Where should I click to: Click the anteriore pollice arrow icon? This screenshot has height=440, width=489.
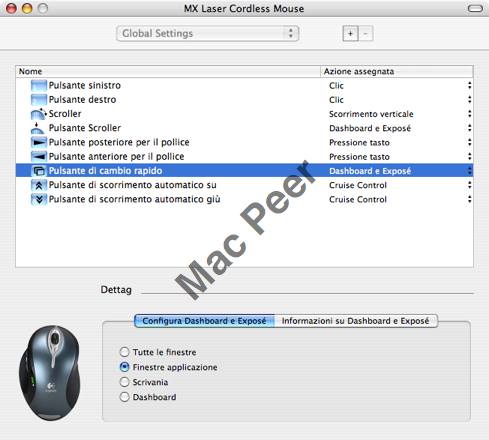[x=39, y=156]
